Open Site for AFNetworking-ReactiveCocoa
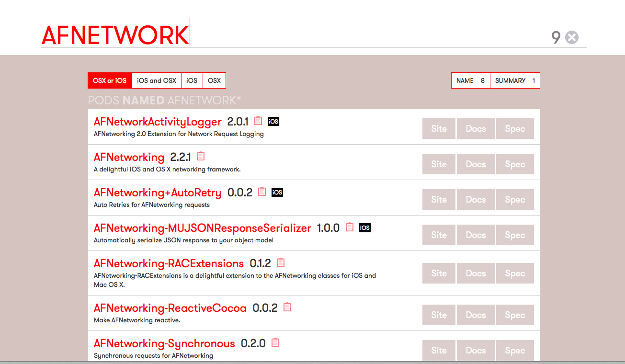This screenshot has width=625, height=364. point(439,315)
